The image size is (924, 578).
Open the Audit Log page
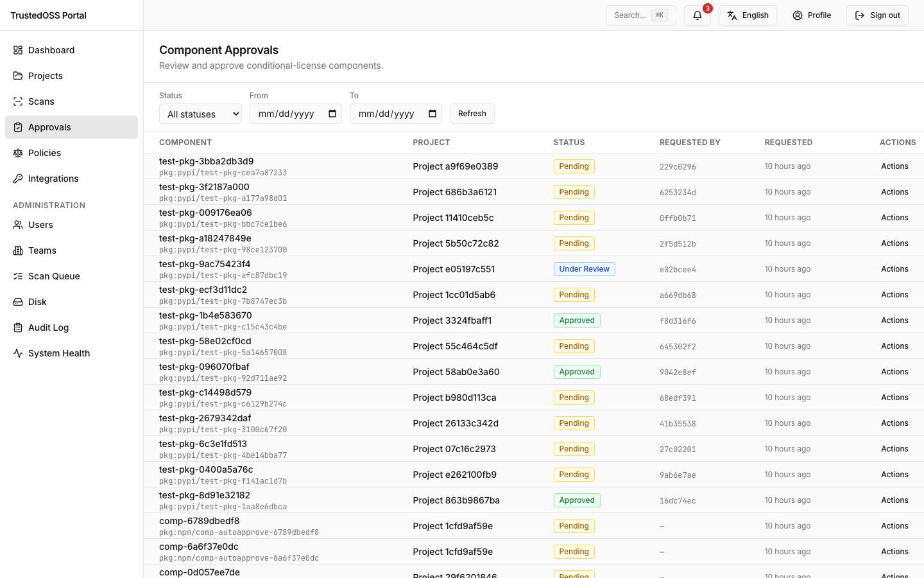(x=71, y=328)
